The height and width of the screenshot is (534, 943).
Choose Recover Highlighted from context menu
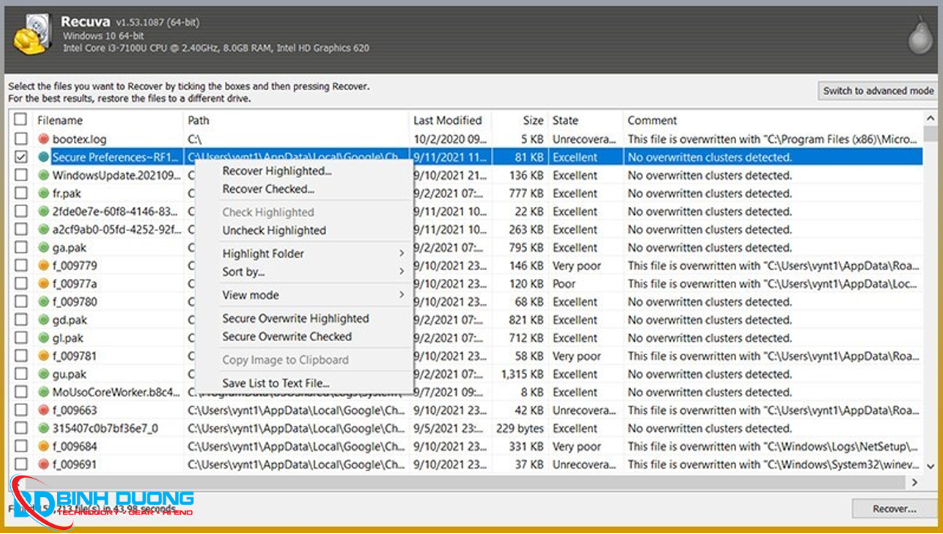point(277,171)
